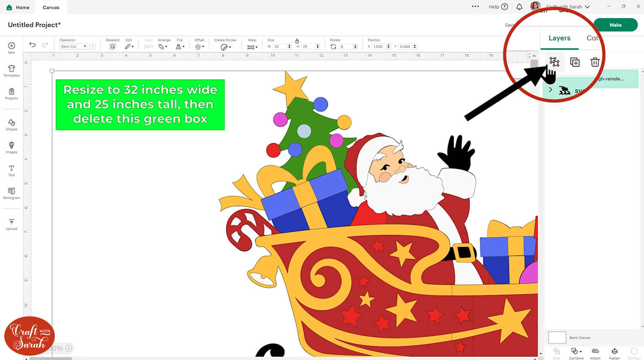This screenshot has width=644, height=360.
Task: Click the Rotate stepper arrows
Action: [x=355, y=46]
